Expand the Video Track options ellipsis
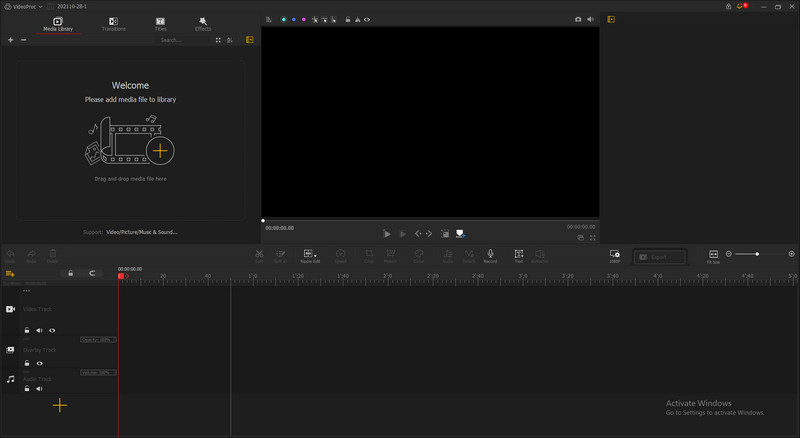This screenshot has height=438, width=800. coord(27,291)
